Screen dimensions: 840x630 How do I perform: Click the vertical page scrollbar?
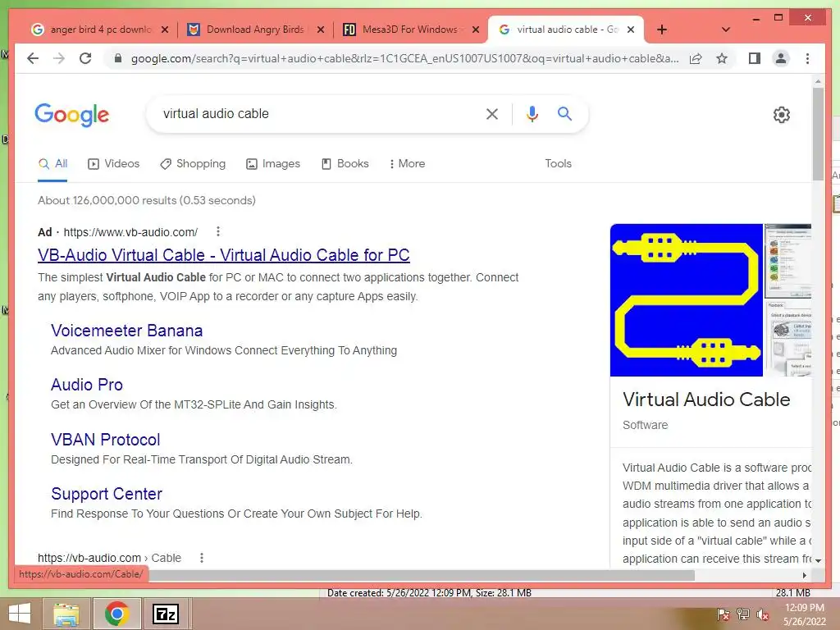(818, 134)
